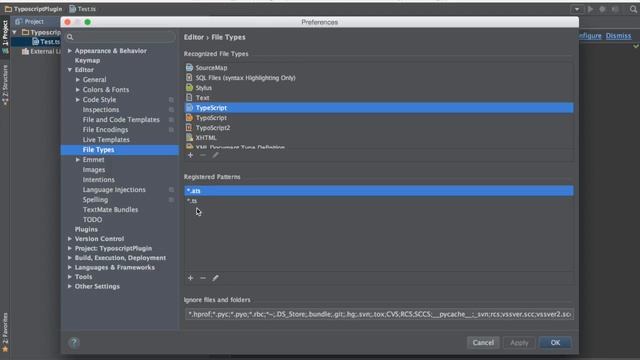Viewport: 640px width, 360px height.
Task: Click the XHTML file type icon
Action: [x=189, y=138]
